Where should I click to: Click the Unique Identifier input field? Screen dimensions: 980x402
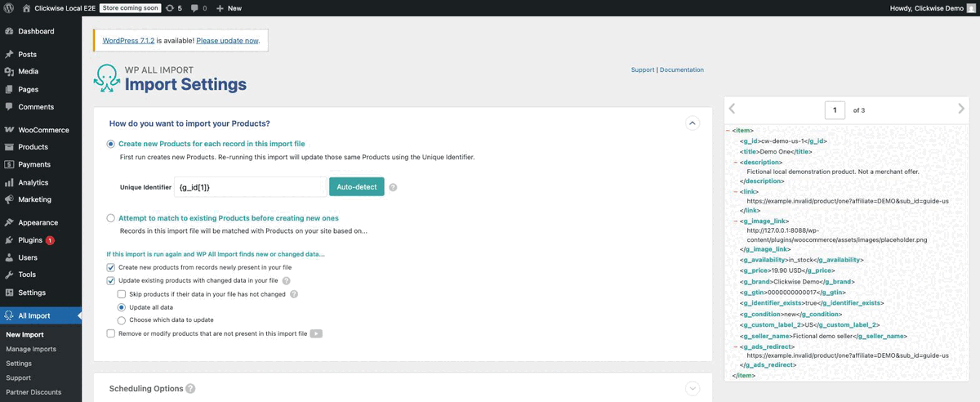click(x=251, y=187)
